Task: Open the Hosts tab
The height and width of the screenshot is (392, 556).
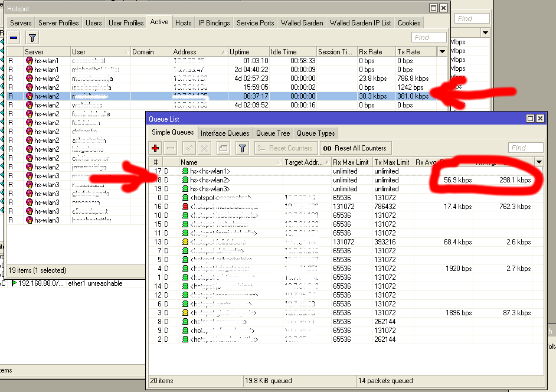Action: tap(183, 22)
